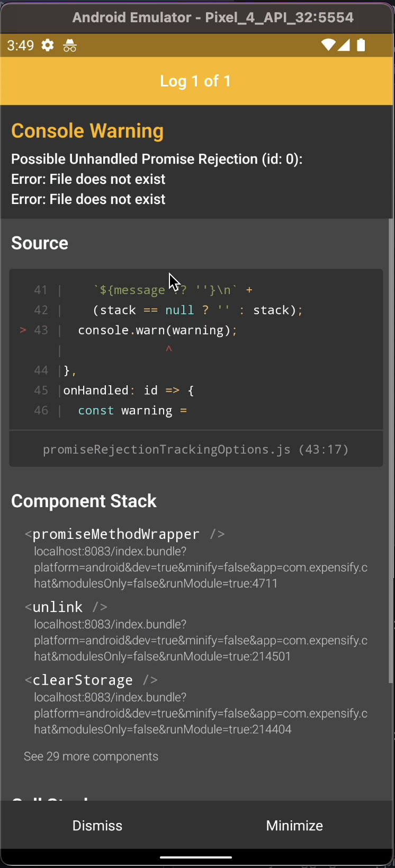
Task: Tap the battery indicator icon
Action: click(362, 45)
